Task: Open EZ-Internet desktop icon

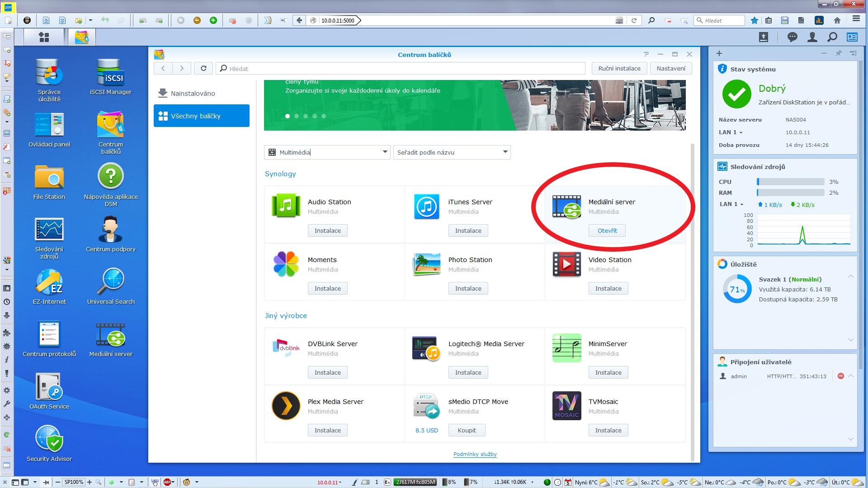Action: pyautogui.click(x=49, y=286)
